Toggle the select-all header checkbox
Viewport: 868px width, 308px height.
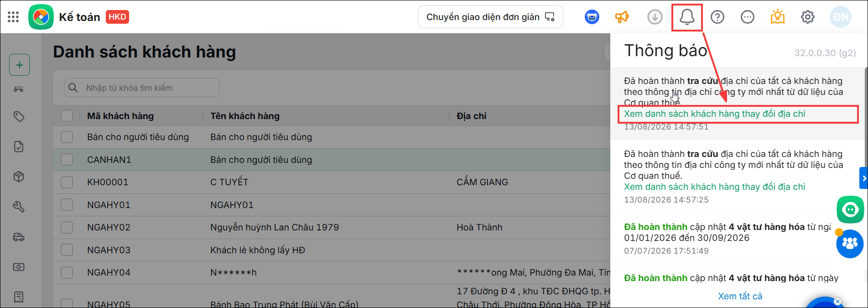(67, 116)
